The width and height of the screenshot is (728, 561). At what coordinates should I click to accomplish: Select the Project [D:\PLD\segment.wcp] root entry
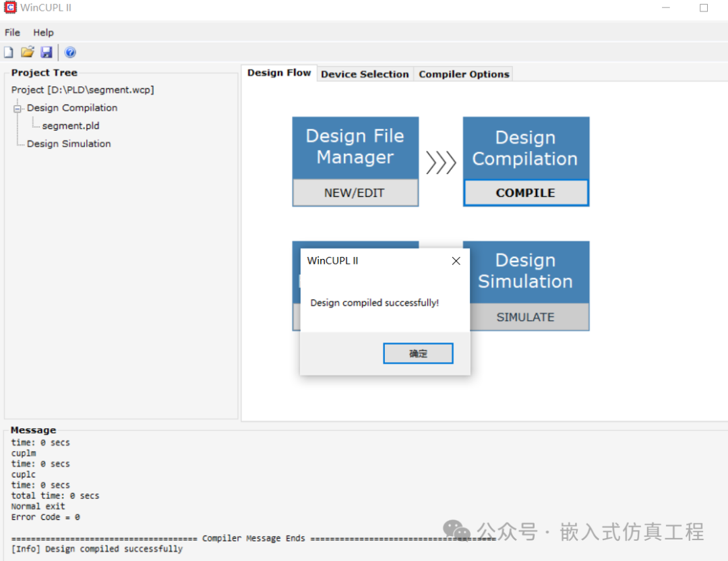pyautogui.click(x=83, y=90)
